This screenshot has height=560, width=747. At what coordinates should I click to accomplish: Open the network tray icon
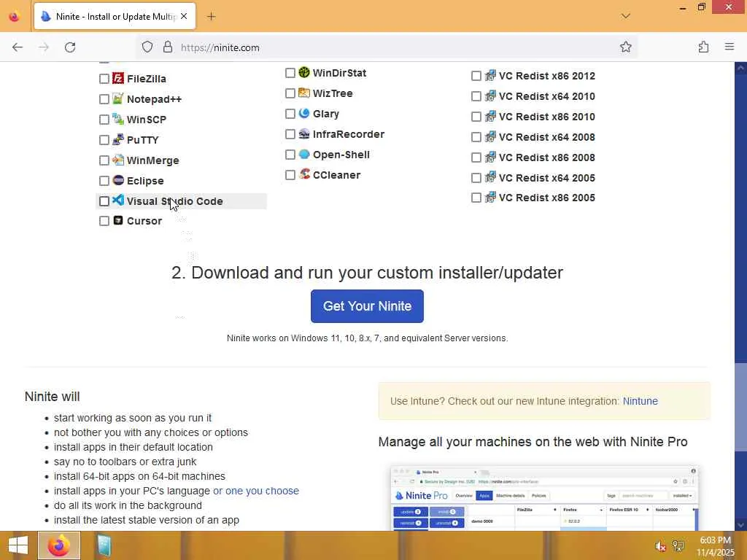[678, 546]
